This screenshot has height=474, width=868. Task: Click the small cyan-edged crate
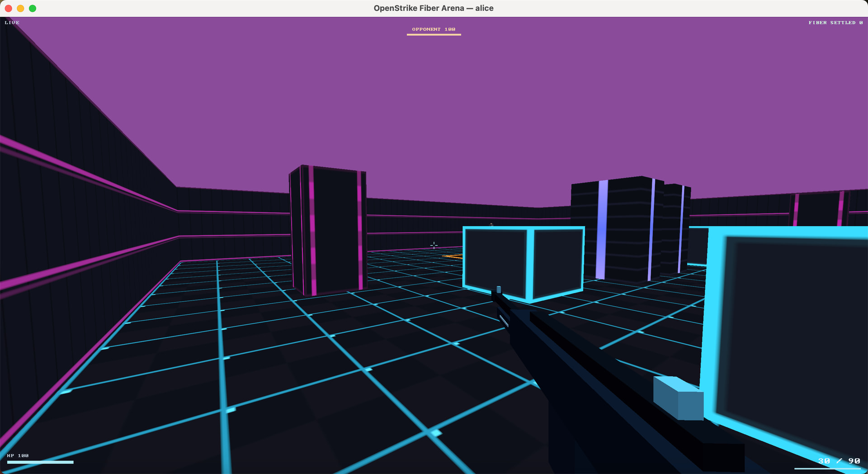[524, 264]
